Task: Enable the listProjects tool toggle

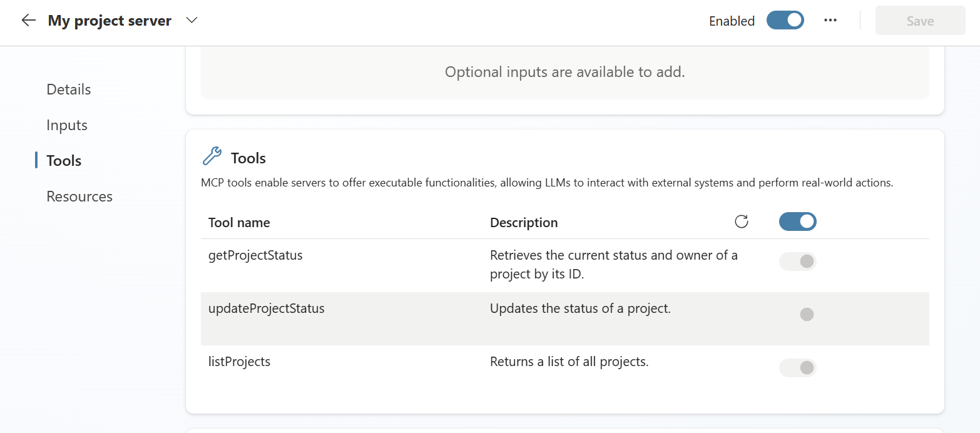Action: 797,368
